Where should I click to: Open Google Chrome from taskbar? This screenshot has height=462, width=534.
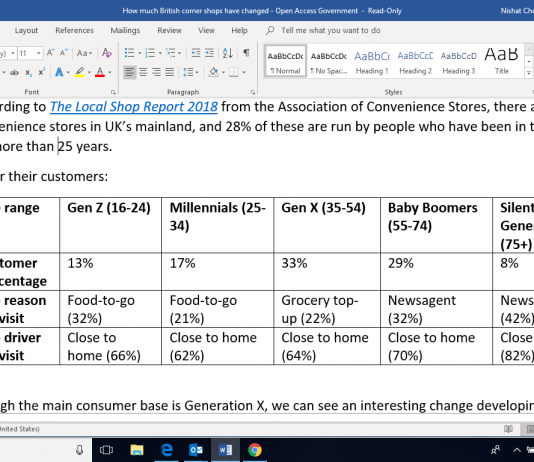click(255, 450)
